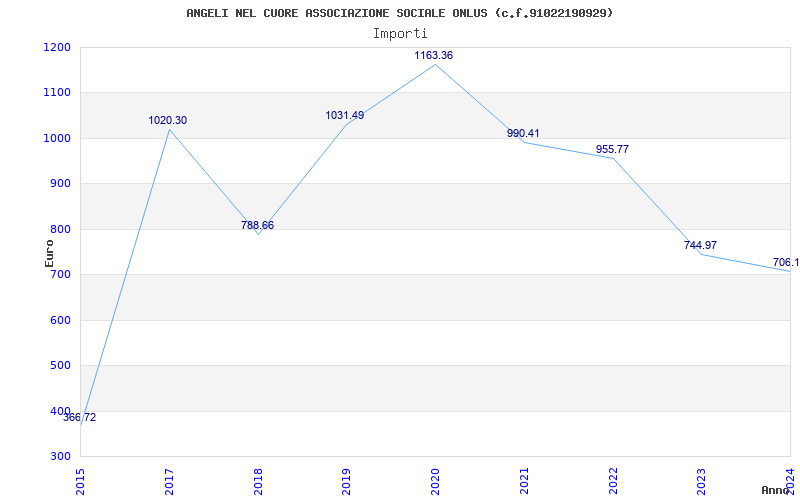Click the 2018 x-axis tick label

click(258, 479)
